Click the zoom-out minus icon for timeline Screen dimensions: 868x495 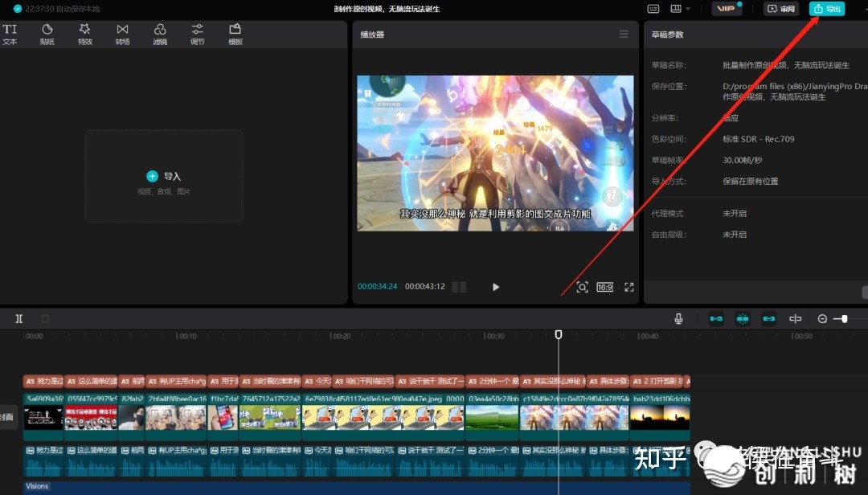pos(822,319)
